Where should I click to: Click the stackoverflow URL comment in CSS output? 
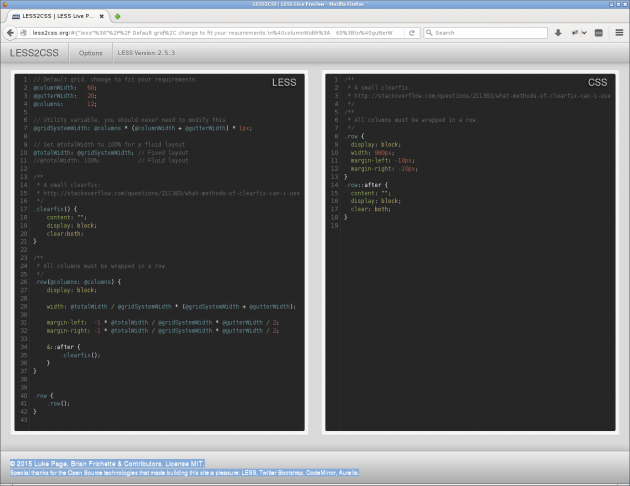pyautogui.click(x=482, y=96)
